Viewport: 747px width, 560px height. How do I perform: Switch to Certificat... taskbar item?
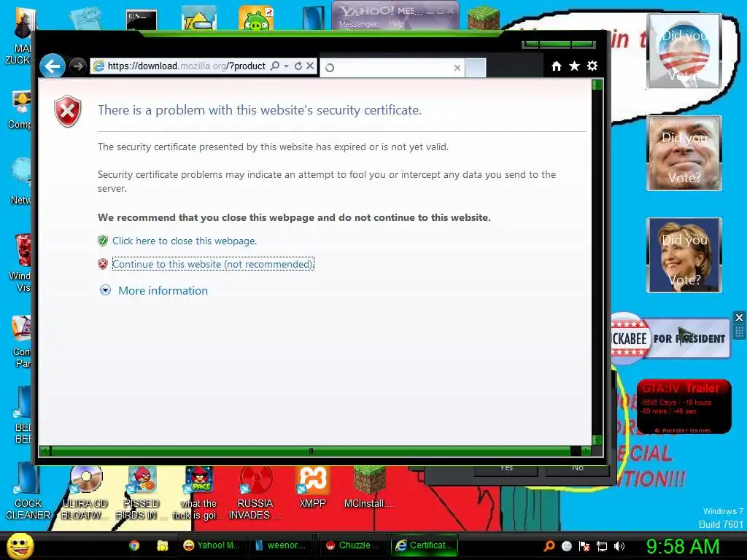tap(424, 545)
